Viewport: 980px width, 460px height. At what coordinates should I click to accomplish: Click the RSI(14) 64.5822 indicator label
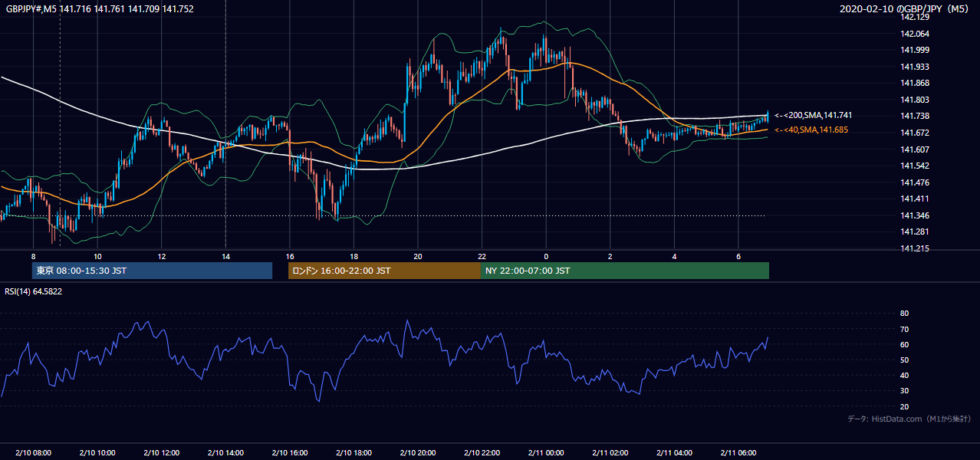(x=32, y=291)
